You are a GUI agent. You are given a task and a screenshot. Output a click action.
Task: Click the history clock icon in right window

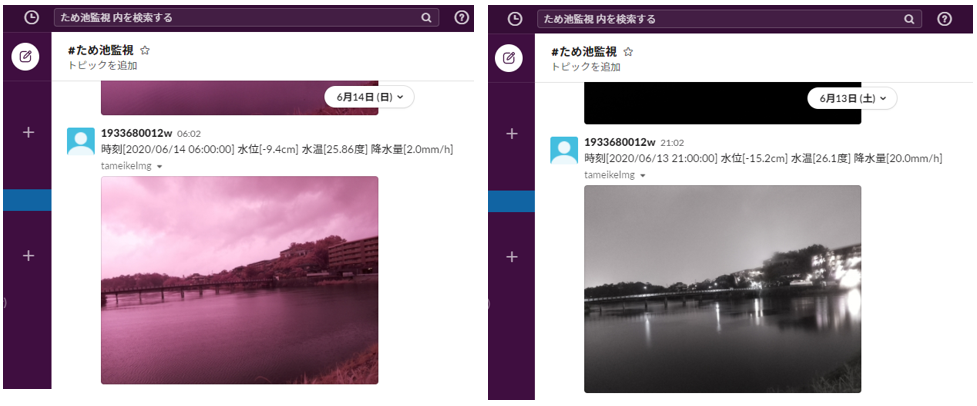pos(515,19)
